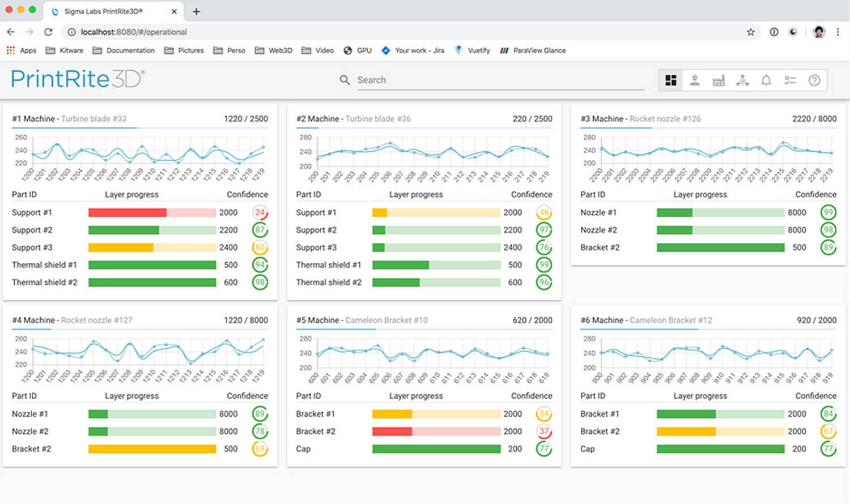Open the checklist tasks icon
Image resolution: width=850 pixels, height=504 pixels.
790,80
